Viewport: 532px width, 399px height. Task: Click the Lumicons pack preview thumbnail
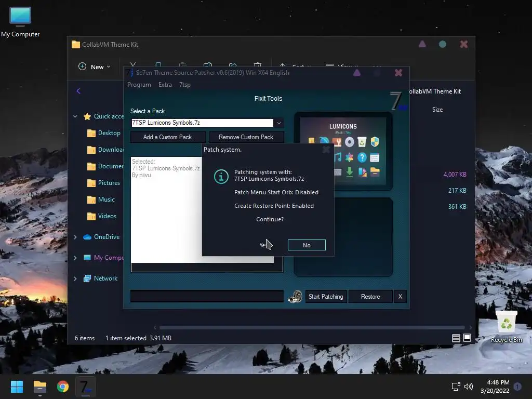click(x=343, y=151)
